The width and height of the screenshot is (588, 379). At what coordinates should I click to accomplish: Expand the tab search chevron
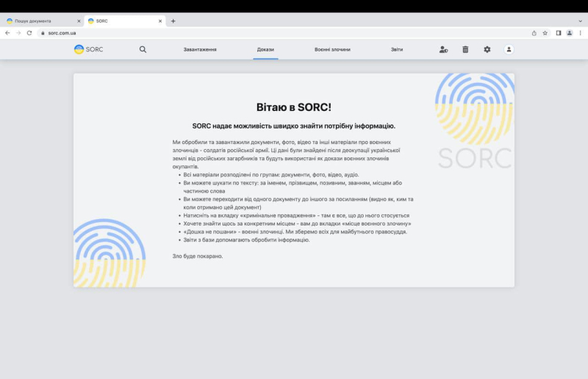pyautogui.click(x=580, y=21)
